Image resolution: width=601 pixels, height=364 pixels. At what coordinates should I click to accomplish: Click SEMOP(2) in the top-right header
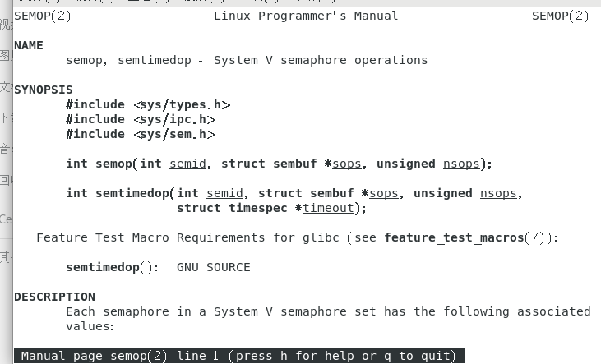(560, 16)
